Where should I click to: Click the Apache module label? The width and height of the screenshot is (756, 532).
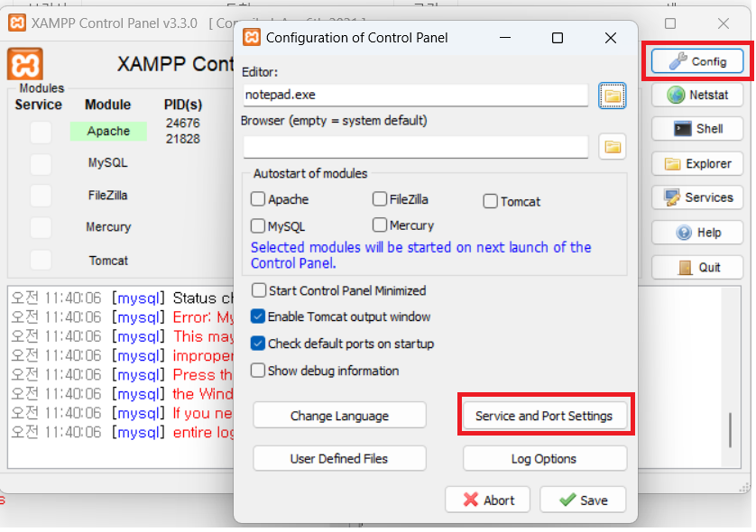pos(108,131)
